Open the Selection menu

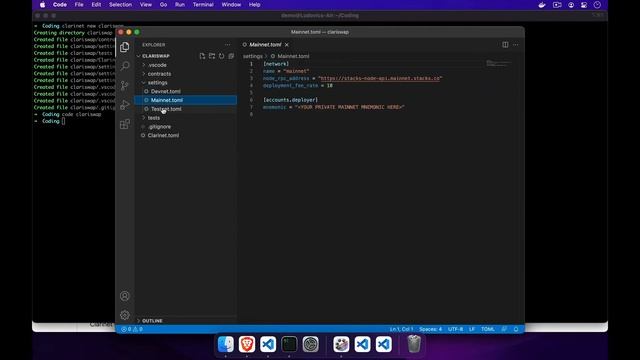120,5
